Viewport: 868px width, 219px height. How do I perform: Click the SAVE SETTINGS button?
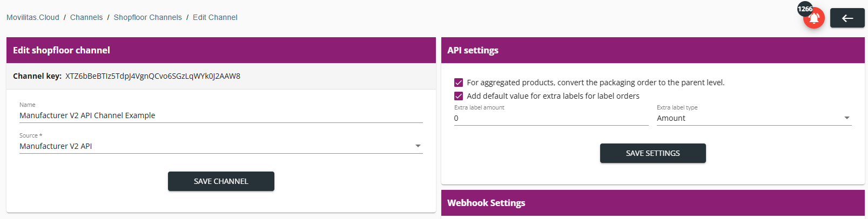point(652,153)
